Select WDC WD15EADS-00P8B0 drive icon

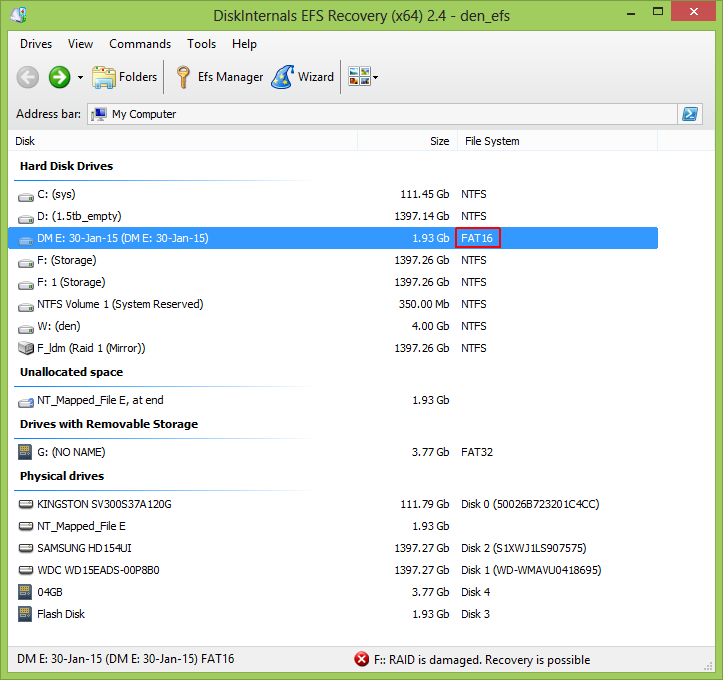[x=26, y=570]
